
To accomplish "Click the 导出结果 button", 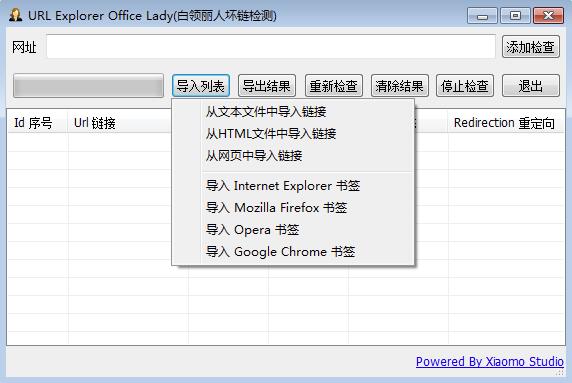I will (267, 86).
